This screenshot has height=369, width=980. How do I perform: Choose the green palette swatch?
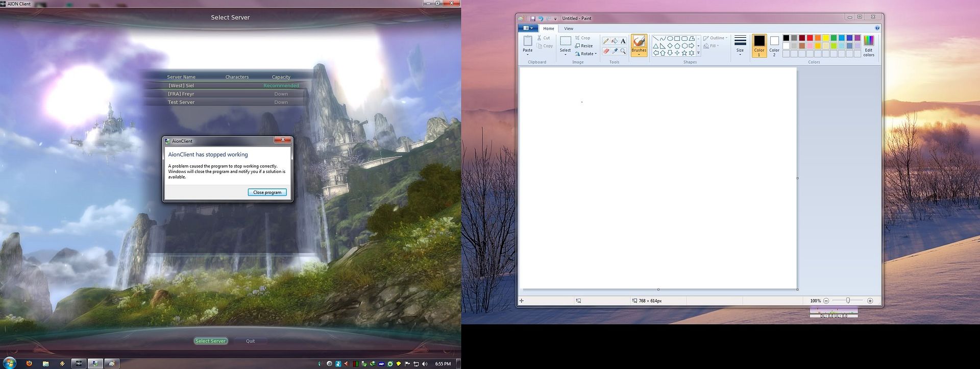[x=834, y=38]
